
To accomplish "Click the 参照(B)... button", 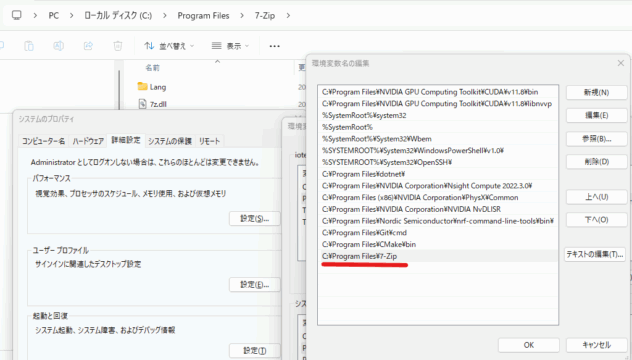I will tap(597, 139).
